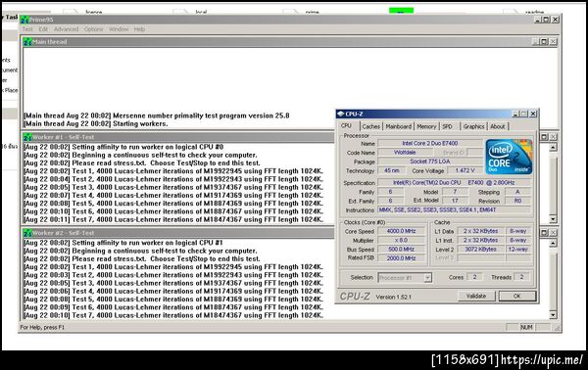Screen dimensions: 588x370
Task: Click the Intel Core 2 Duo logo in CPU-Z
Action: click(x=509, y=157)
